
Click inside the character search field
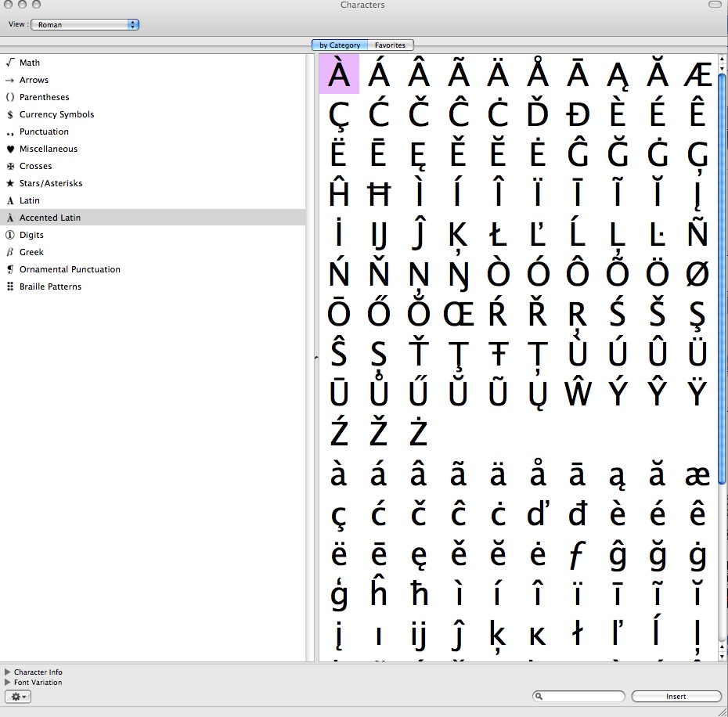[583, 697]
